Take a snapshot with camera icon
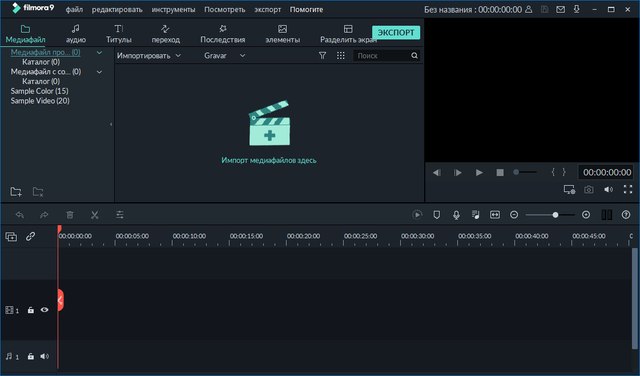Viewport: 640px width, 376px height. (x=589, y=189)
